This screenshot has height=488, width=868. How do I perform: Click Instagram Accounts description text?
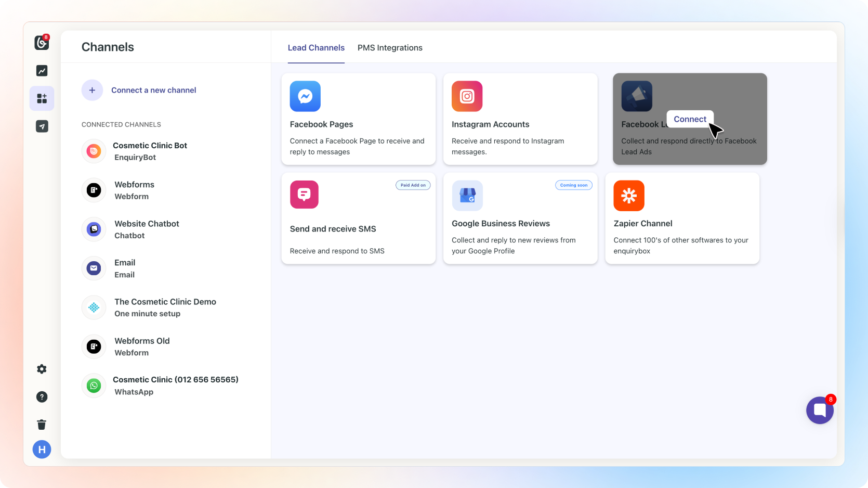[508, 146]
